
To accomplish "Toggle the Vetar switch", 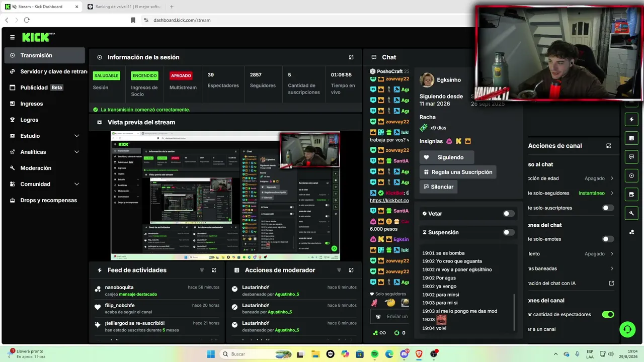I will [509, 214].
